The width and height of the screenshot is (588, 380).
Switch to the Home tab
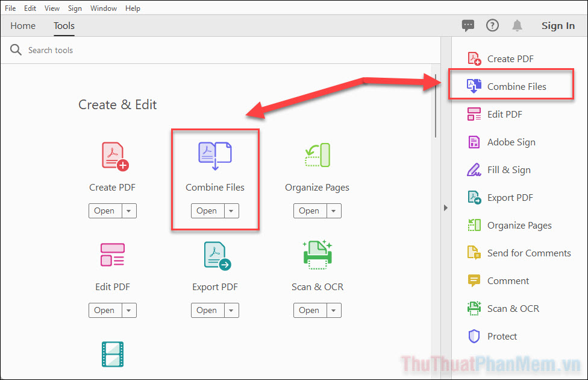pos(23,26)
